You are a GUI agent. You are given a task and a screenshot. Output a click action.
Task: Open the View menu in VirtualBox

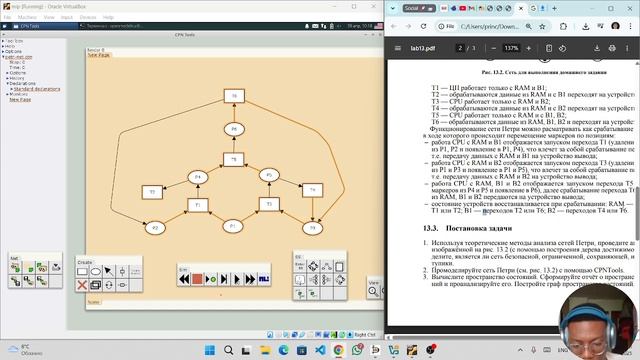point(49,17)
